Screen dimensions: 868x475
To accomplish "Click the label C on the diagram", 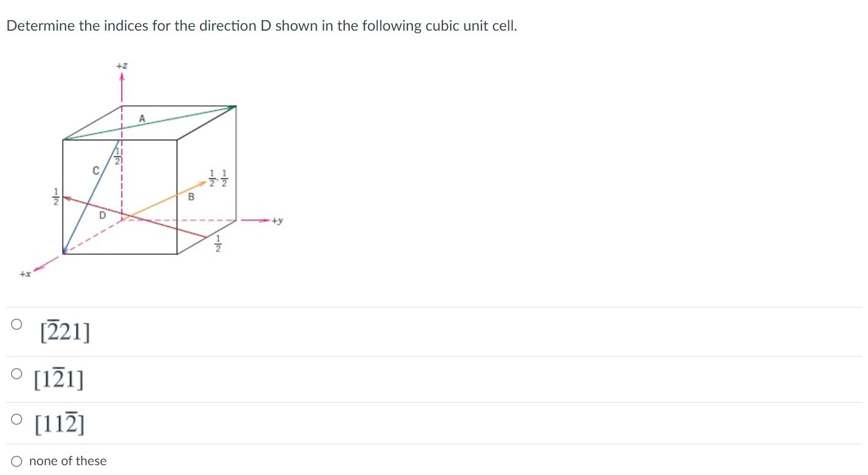I will [96, 170].
